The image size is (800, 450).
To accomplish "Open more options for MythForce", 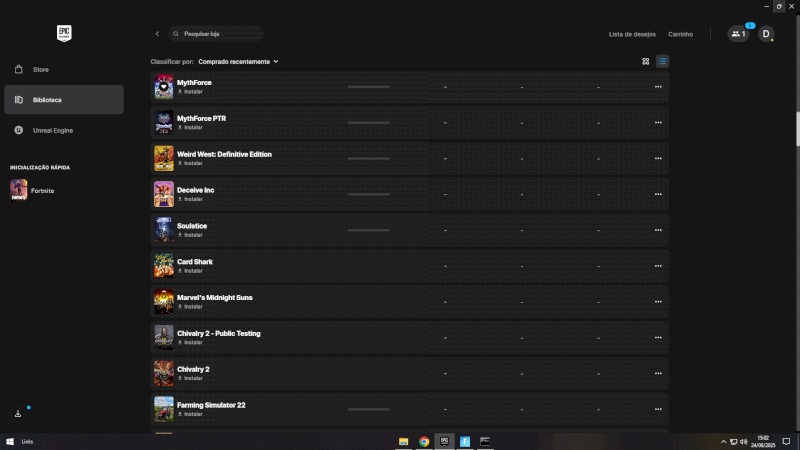I will (x=657, y=87).
